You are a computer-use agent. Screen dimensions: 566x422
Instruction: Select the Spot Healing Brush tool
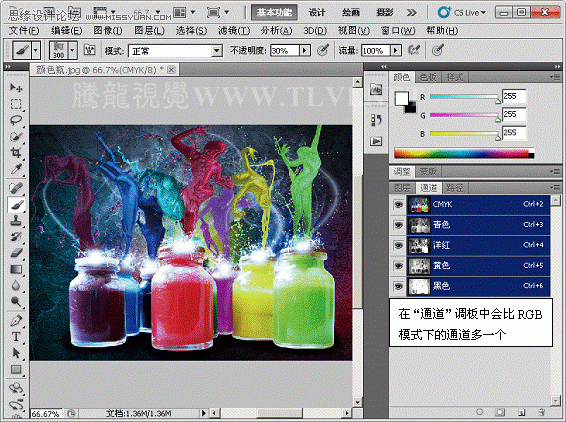point(16,188)
